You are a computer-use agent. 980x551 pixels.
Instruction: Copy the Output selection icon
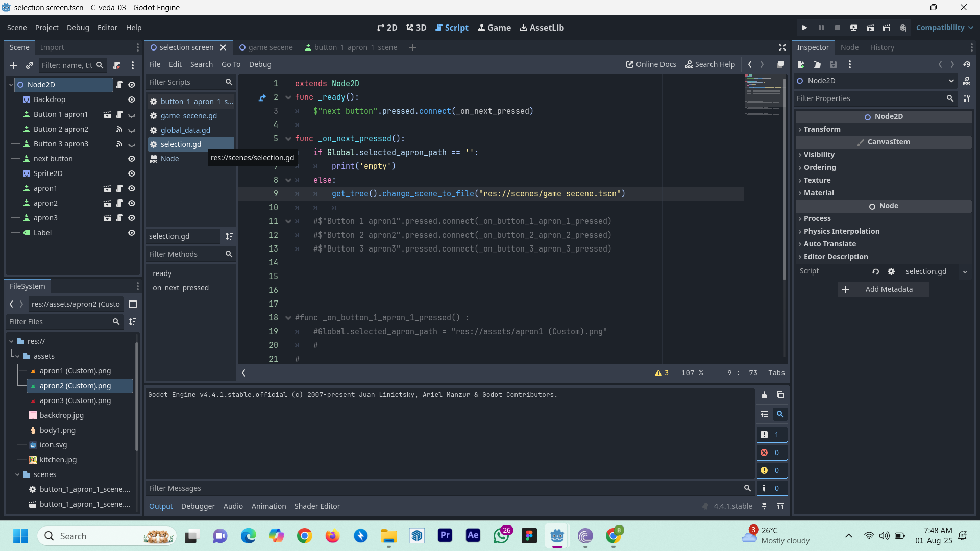(x=780, y=395)
